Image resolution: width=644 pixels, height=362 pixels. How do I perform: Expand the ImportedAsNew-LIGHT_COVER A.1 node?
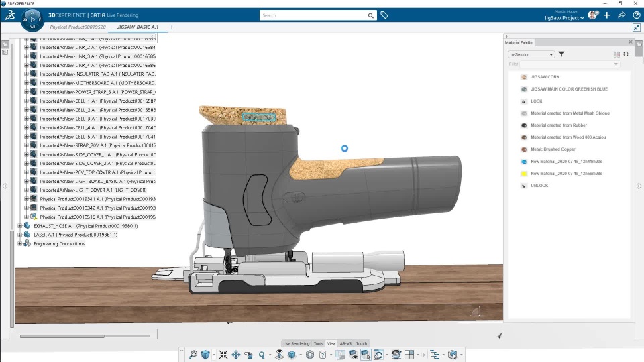click(x=26, y=190)
